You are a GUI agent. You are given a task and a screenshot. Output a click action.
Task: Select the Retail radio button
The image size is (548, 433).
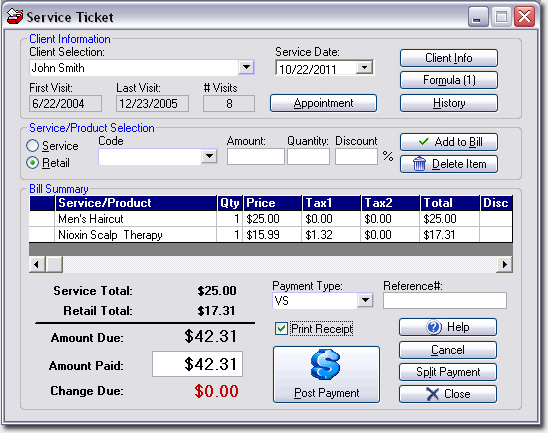[33, 163]
